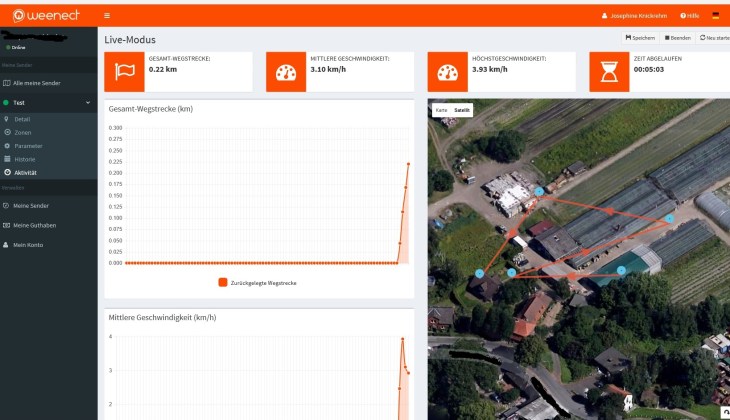This screenshot has width=730, height=420.
Task: Switch map to Satellit view
Action: 461,109
